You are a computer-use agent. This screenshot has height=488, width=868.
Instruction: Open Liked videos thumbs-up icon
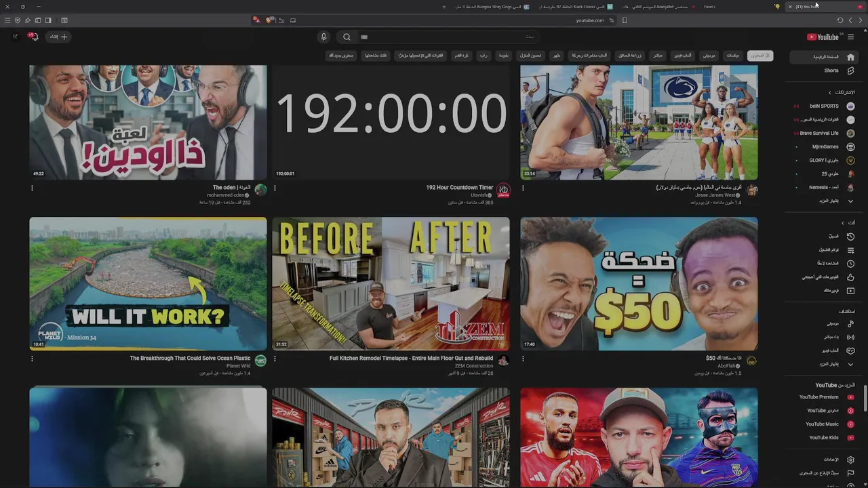tap(850, 277)
